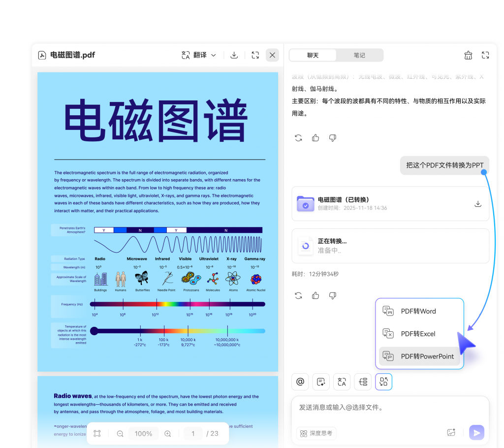Zoom out the PDF view
Image resolution: width=504 pixels, height=448 pixels.
[x=120, y=433]
